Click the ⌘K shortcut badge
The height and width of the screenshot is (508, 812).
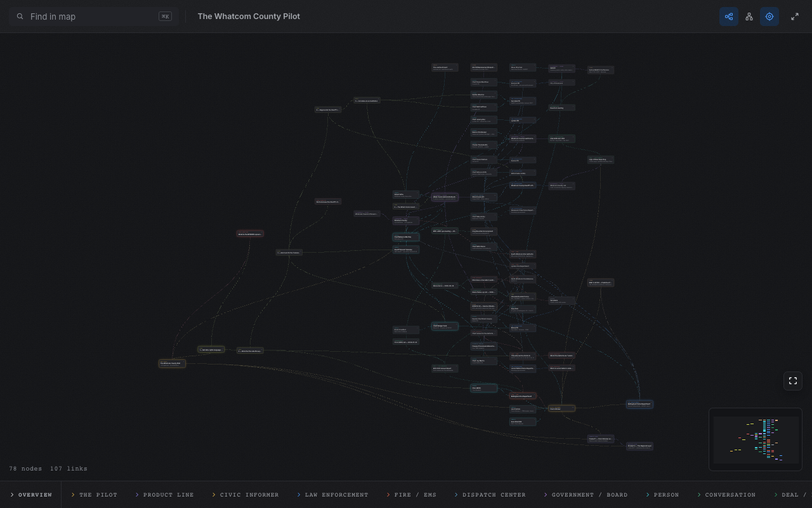[165, 17]
